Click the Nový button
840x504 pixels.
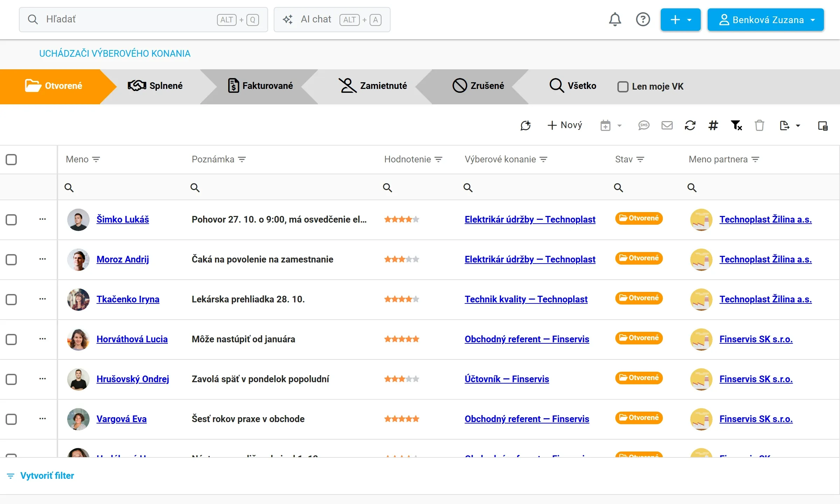(x=565, y=125)
